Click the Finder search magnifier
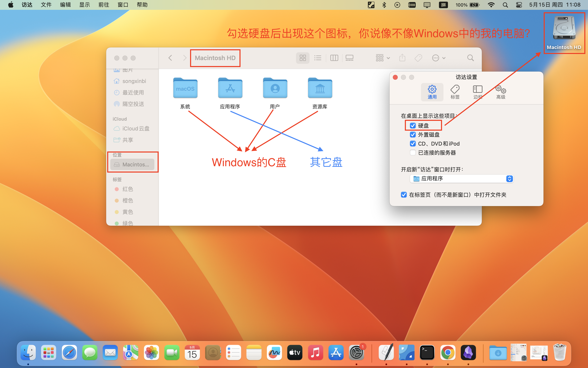This screenshot has width=588, height=368. coord(470,58)
